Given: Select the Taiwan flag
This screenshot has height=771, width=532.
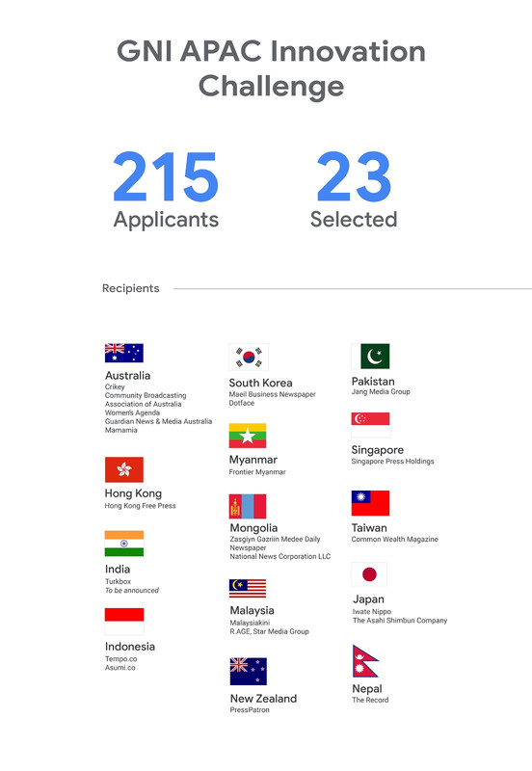Looking at the screenshot, I should point(370,503).
